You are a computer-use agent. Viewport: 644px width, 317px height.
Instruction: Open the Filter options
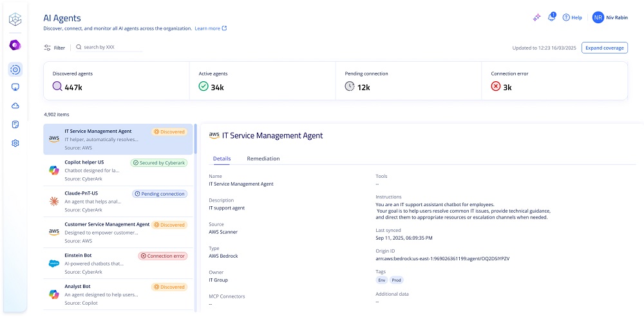(x=54, y=48)
